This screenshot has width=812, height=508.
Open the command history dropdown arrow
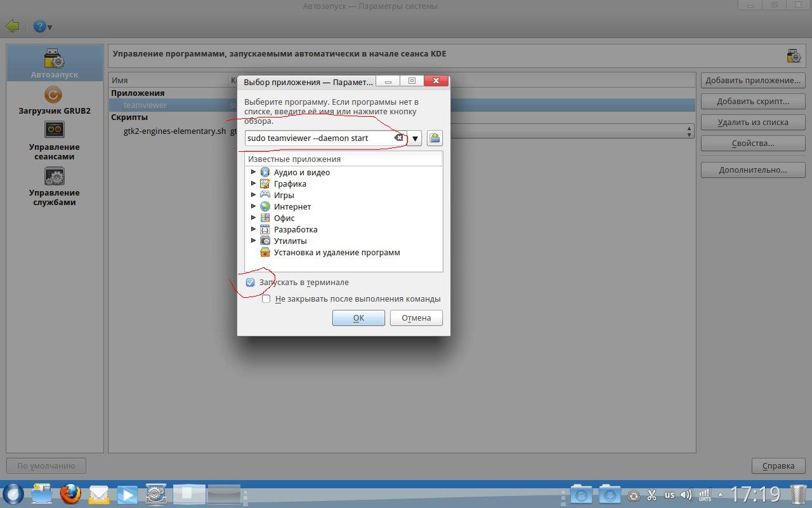415,138
